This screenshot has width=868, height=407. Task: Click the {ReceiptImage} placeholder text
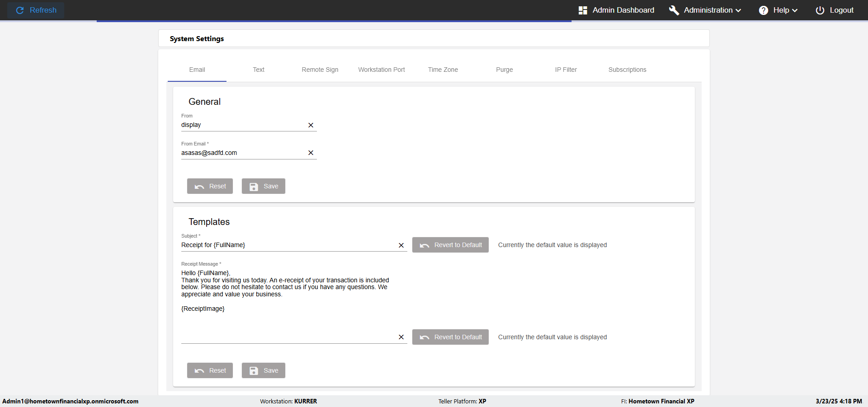[203, 309]
